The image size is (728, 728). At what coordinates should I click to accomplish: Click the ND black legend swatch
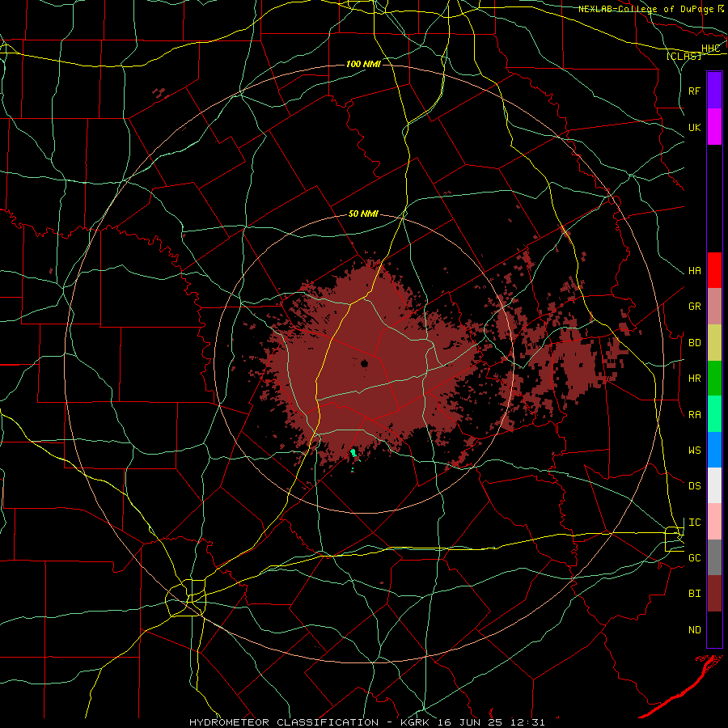[714, 629]
